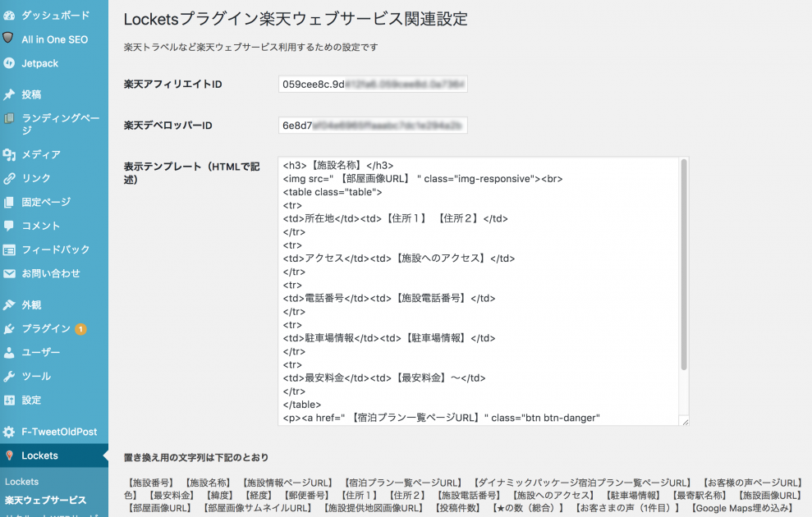Click the media icon beside メディア
812x517 pixels.
click(x=9, y=154)
